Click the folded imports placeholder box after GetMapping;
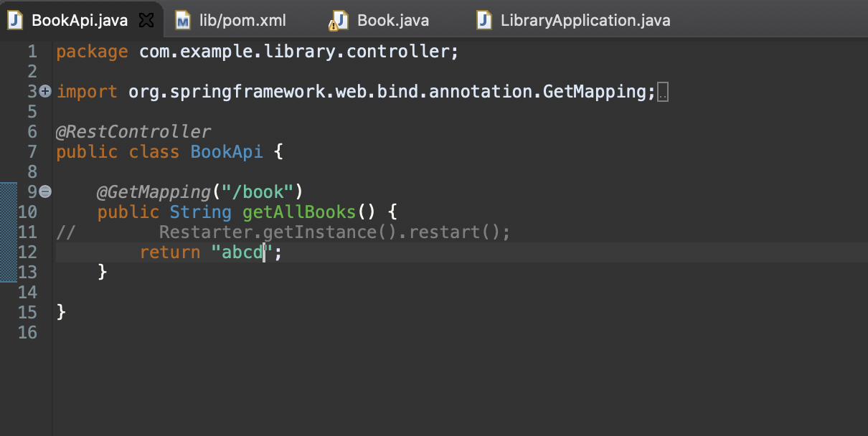The height and width of the screenshot is (436, 868). [663, 93]
